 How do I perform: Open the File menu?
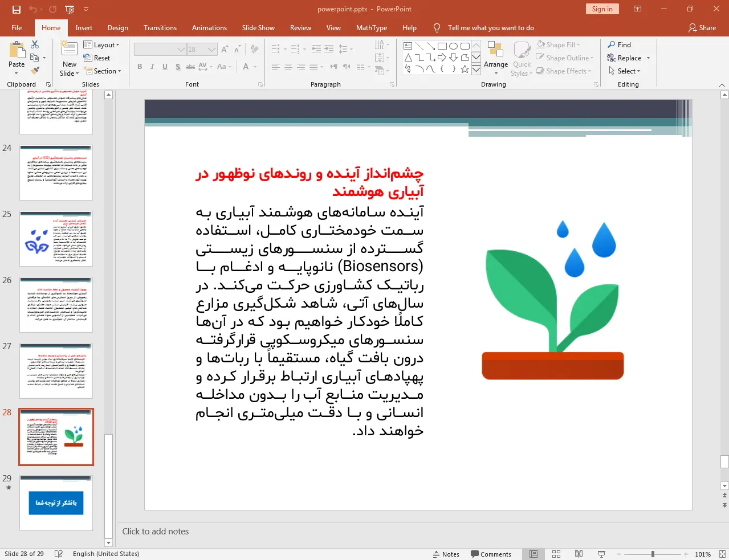[x=17, y=28]
